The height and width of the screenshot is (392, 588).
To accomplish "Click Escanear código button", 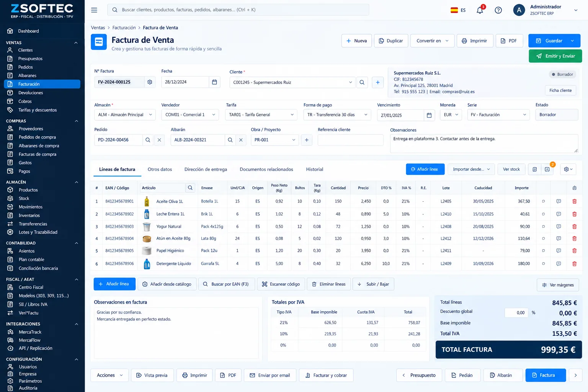I will pyautogui.click(x=281, y=284).
